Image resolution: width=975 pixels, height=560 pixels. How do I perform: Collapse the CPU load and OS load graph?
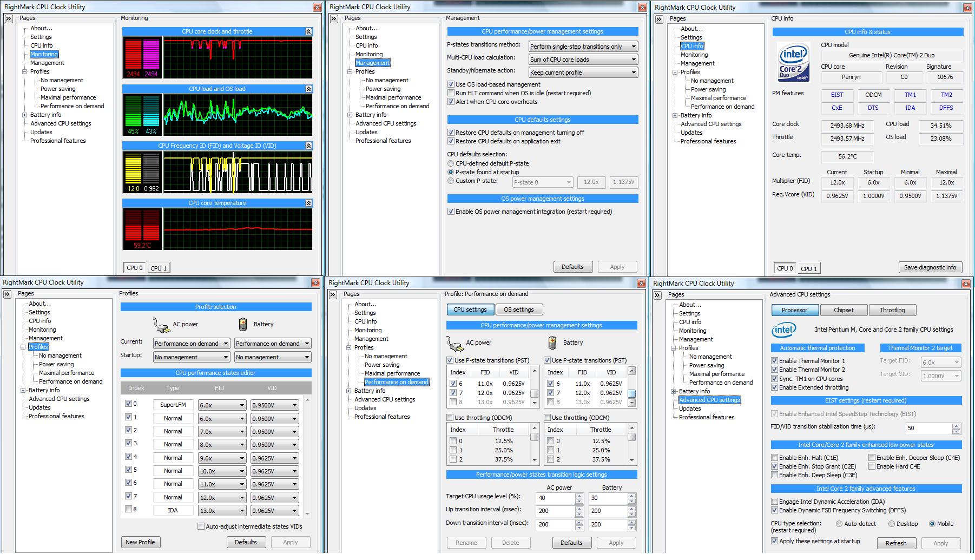tap(308, 89)
